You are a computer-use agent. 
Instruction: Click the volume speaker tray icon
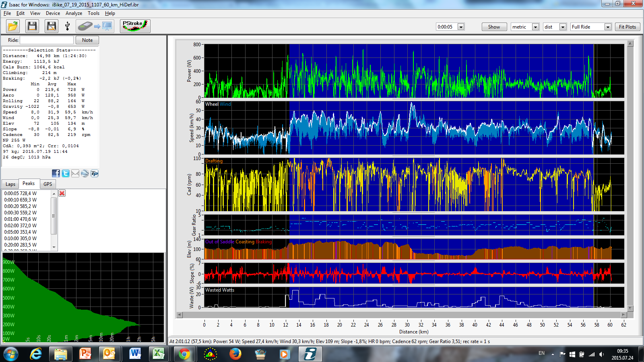[601, 354]
